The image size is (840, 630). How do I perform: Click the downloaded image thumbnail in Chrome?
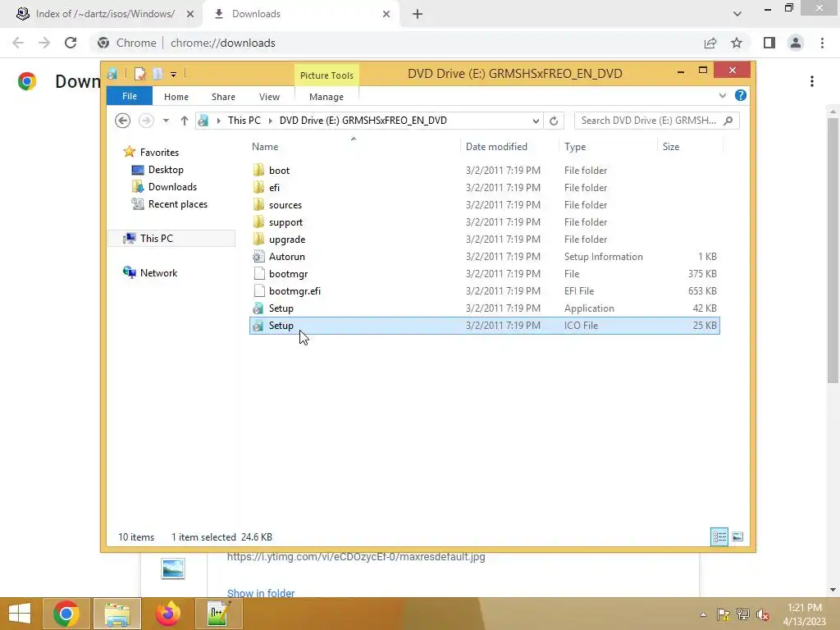[173, 569]
